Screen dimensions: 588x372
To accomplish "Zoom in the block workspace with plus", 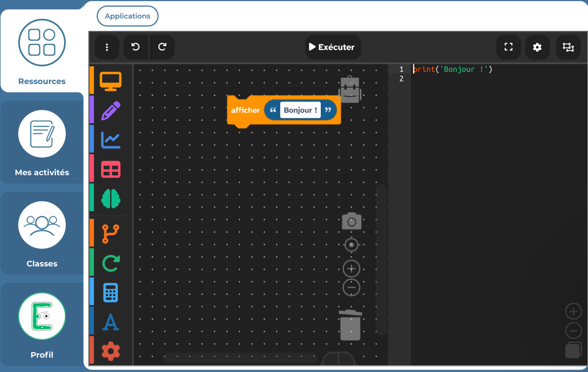I will (351, 269).
